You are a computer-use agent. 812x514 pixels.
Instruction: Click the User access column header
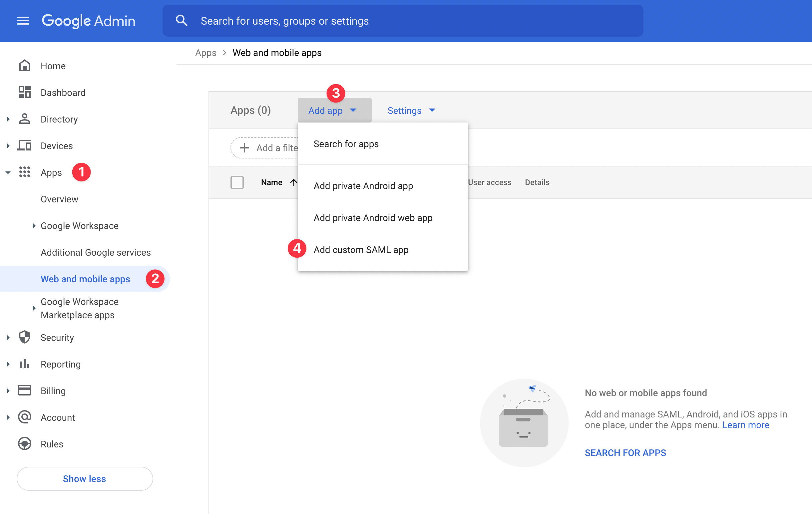[x=490, y=182]
